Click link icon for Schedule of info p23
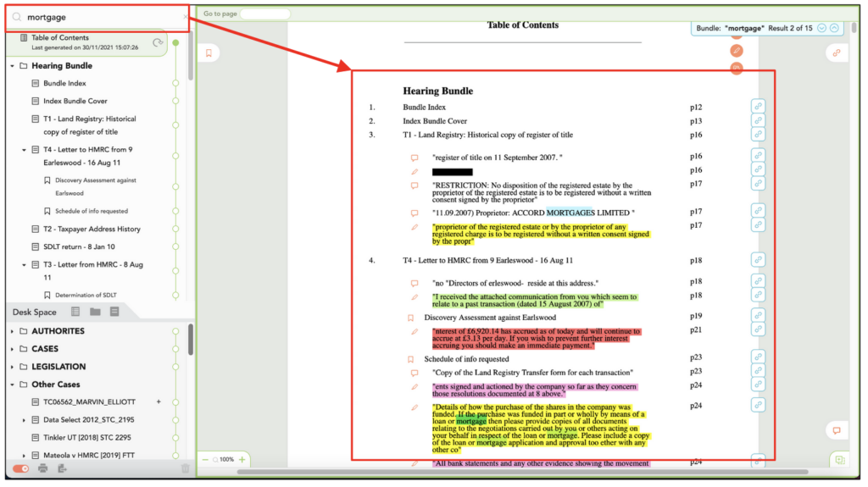 tap(758, 357)
